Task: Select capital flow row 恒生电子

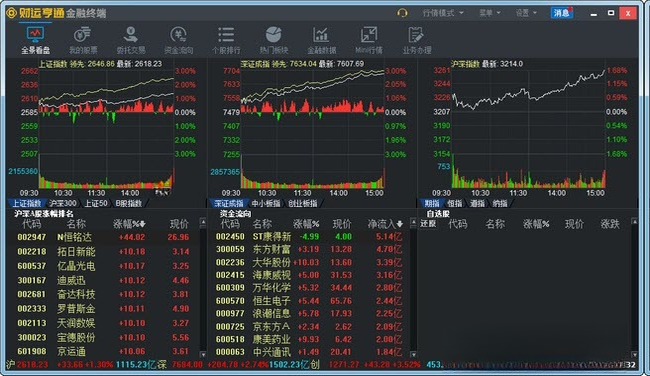Action: pos(310,301)
